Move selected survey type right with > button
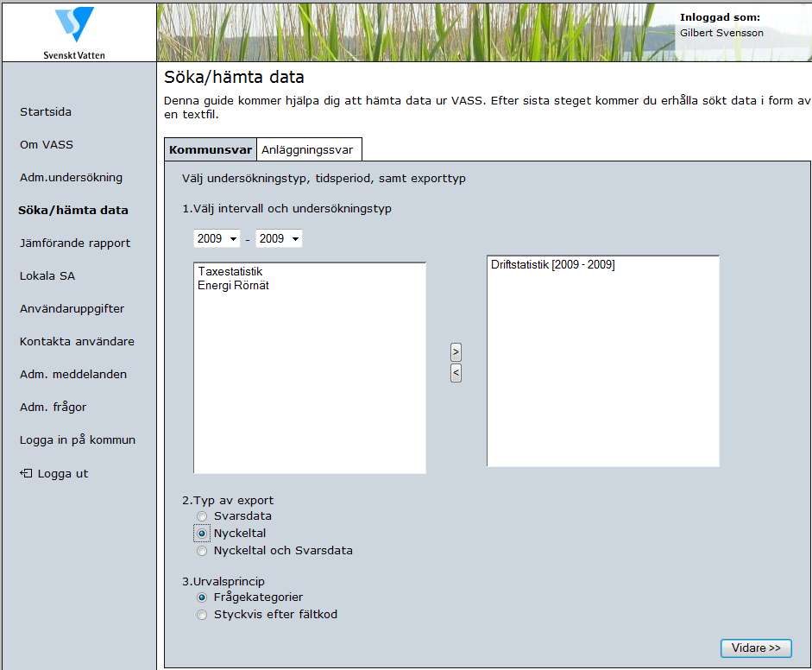This screenshot has width=812, height=670. tap(456, 352)
